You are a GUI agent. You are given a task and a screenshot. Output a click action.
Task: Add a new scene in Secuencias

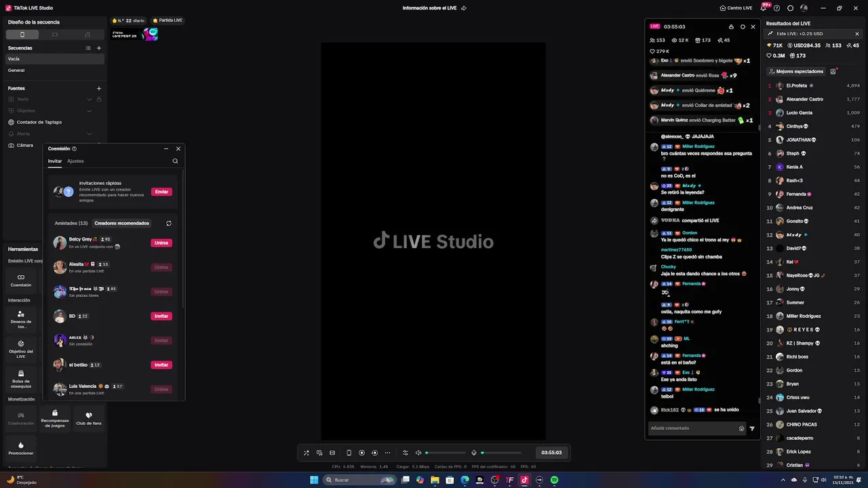(x=99, y=48)
